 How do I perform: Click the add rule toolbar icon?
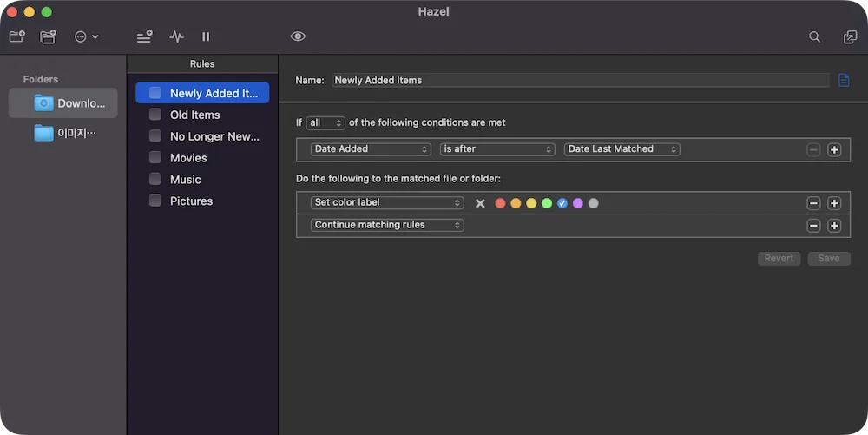[144, 36]
